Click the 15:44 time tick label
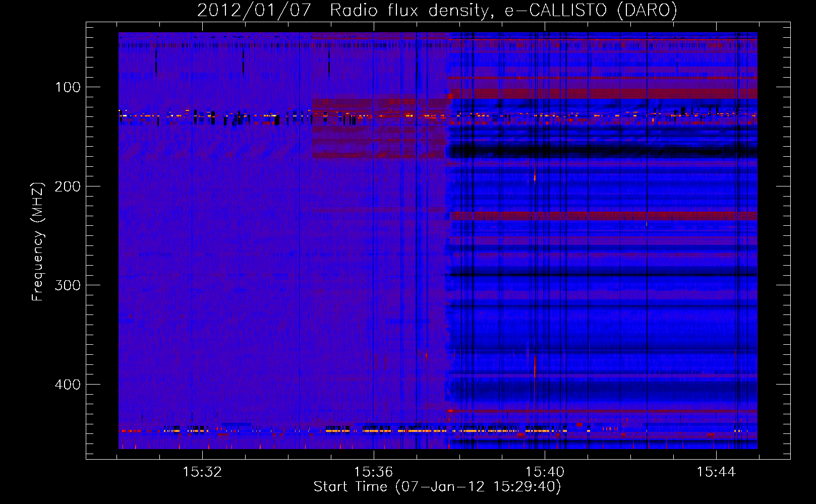Viewport: 816px width, 504px height. click(x=716, y=472)
